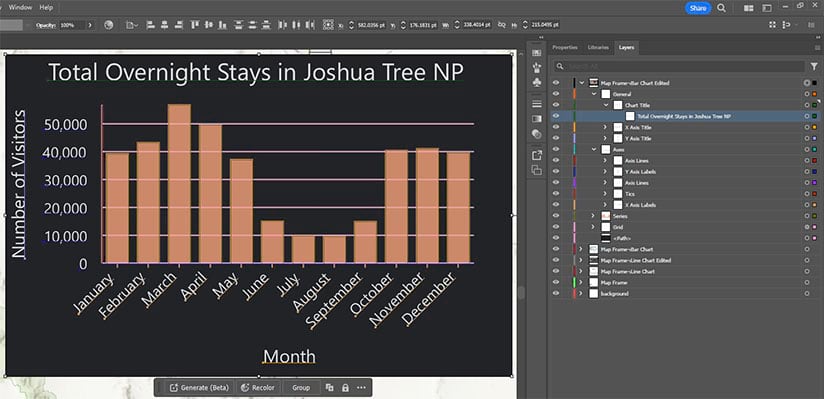
Task: Open the Layers panel hamburger menu
Action: [x=817, y=47]
